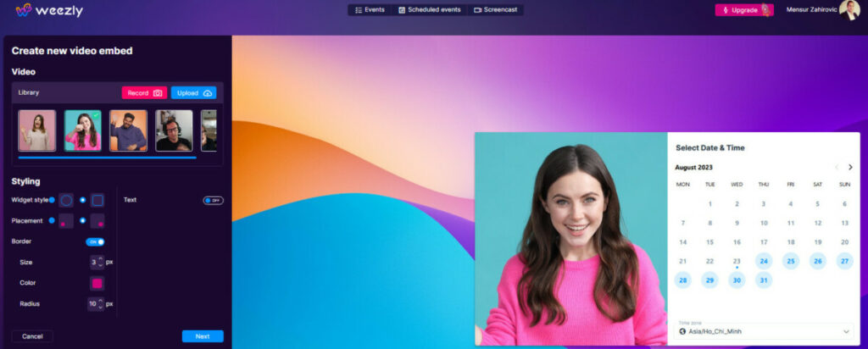Select the woman in beige sweater video
Screen dimensions: 868x349
point(37,130)
